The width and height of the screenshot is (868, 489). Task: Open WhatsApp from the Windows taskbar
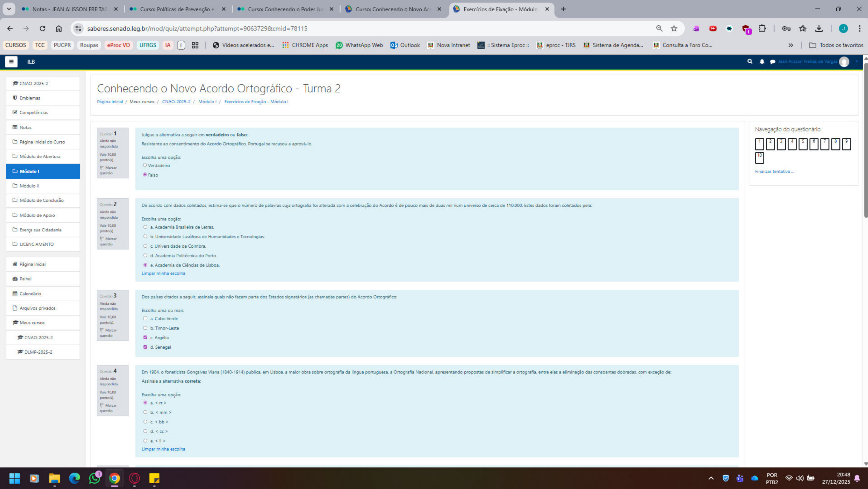point(95,478)
